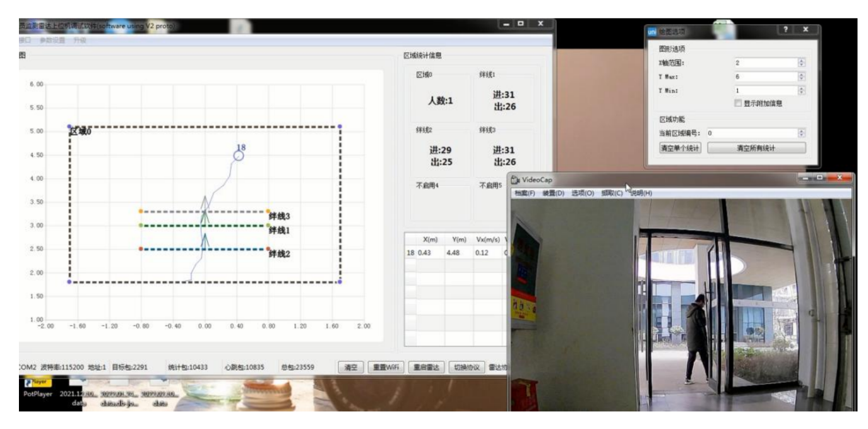Click the Y Max spinner arrows
This screenshot has height=429, width=868.
coord(802,76)
